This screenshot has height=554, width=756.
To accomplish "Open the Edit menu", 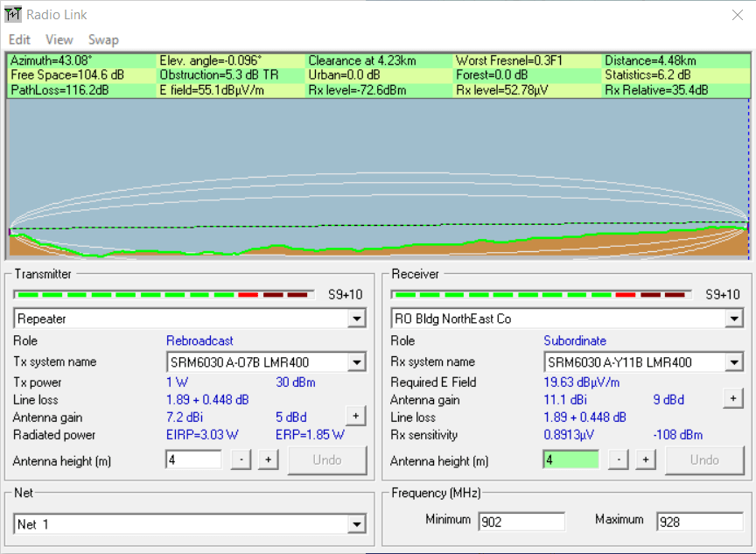I will [x=19, y=39].
